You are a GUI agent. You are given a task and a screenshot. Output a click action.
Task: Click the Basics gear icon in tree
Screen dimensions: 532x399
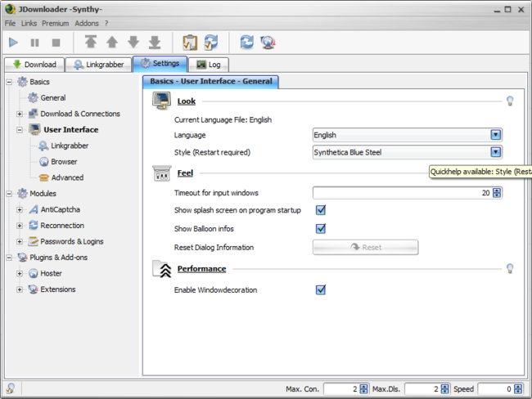22,82
